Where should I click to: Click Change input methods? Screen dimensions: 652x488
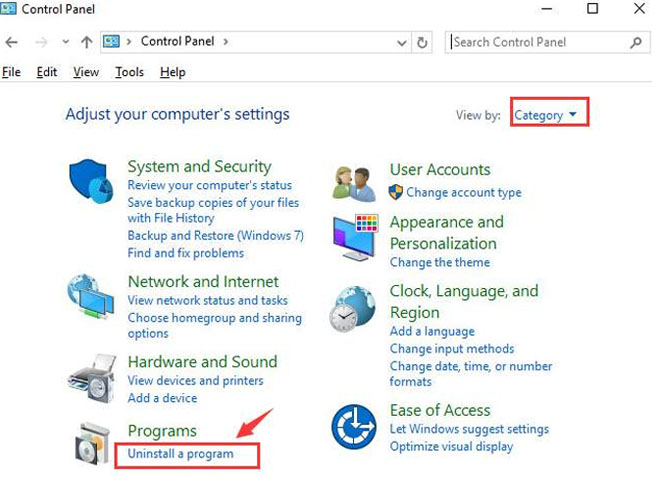pyautogui.click(x=452, y=348)
